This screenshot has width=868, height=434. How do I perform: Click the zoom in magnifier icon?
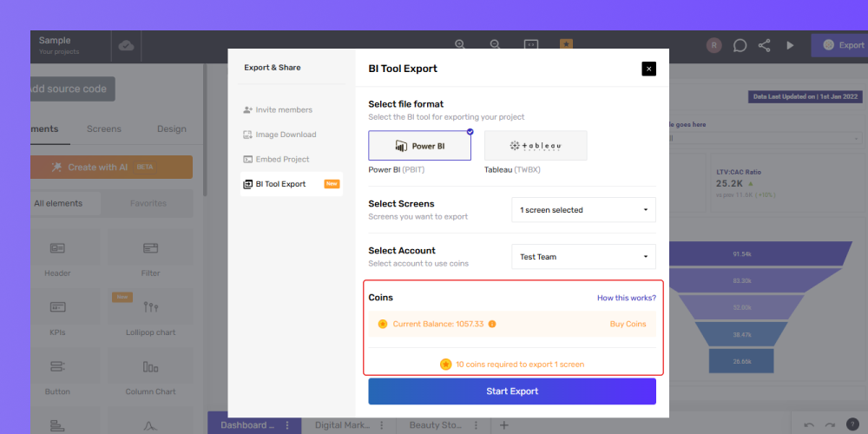[x=459, y=44]
